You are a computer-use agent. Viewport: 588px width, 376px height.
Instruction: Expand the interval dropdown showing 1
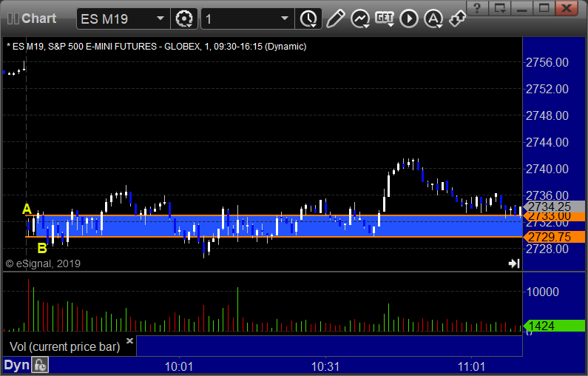[285, 19]
